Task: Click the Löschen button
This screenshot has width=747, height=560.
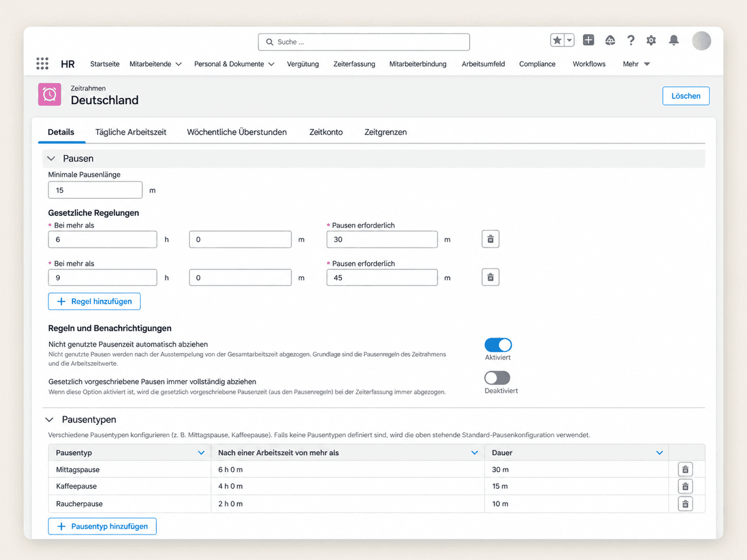Action: point(686,96)
